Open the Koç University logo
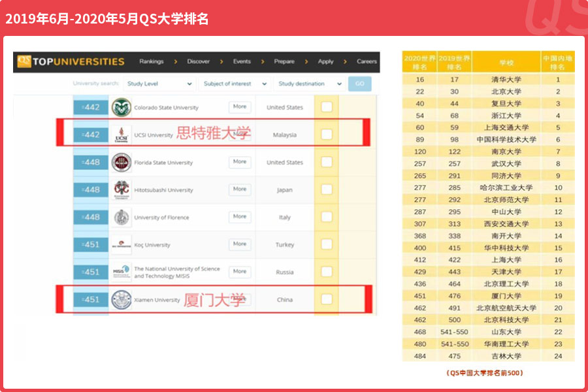Screen dimensions: 588x392 coord(121,244)
